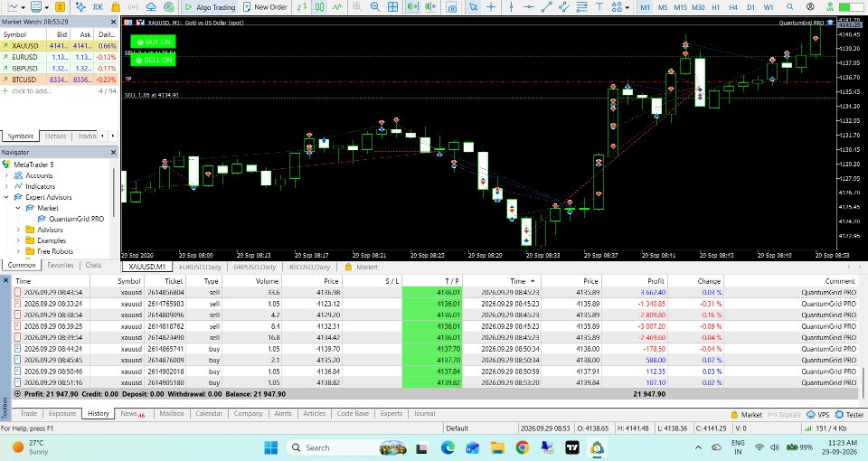Click the search magnifier in toolbar
The width and height of the screenshot is (868, 461).
pyautogui.click(x=790, y=7)
